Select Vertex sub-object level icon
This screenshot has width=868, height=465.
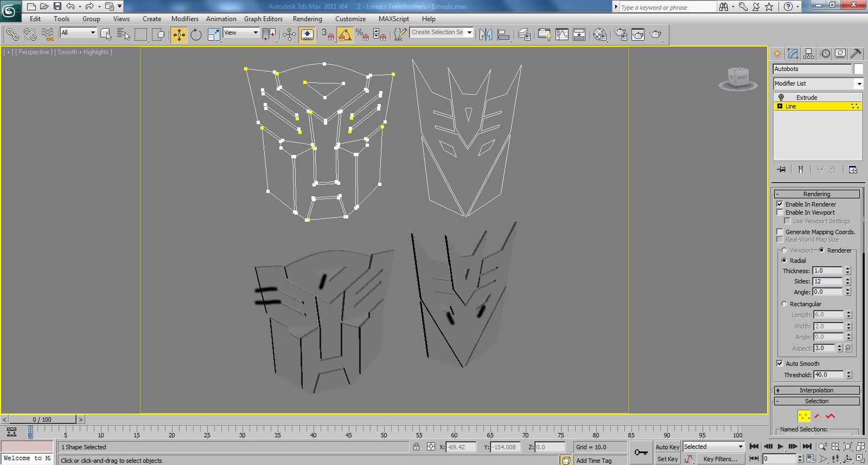tap(803, 416)
